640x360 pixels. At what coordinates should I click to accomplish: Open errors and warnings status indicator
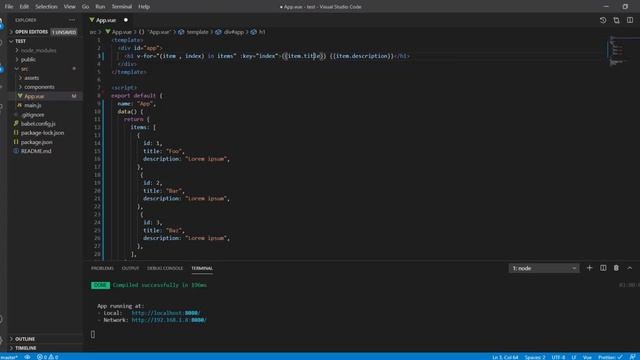click(48, 357)
